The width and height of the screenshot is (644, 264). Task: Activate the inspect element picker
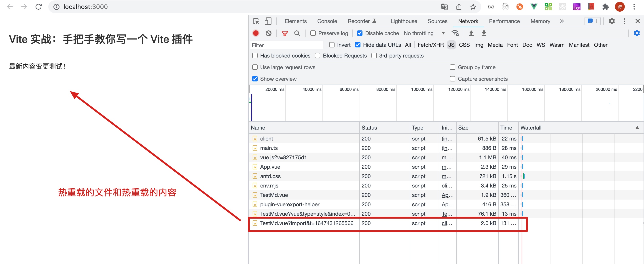click(256, 21)
